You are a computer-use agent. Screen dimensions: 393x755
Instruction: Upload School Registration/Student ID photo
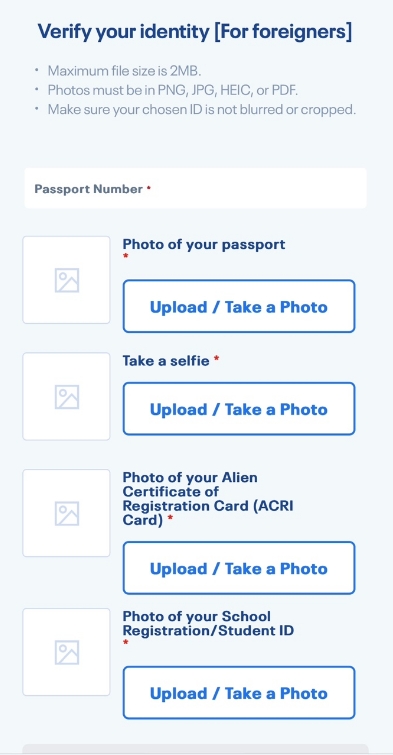(239, 692)
